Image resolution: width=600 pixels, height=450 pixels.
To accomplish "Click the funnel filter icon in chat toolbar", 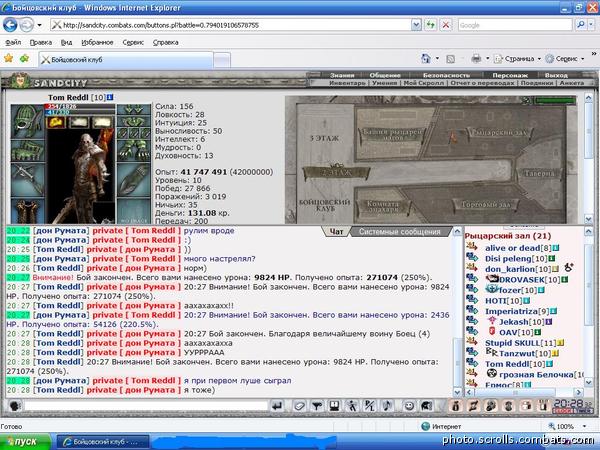I will click(316, 406).
